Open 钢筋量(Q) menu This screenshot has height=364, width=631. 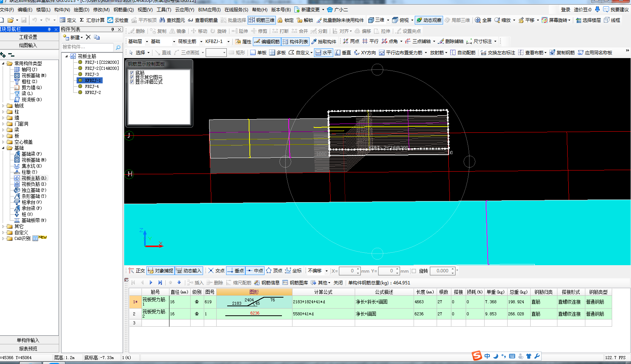(123, 10)
